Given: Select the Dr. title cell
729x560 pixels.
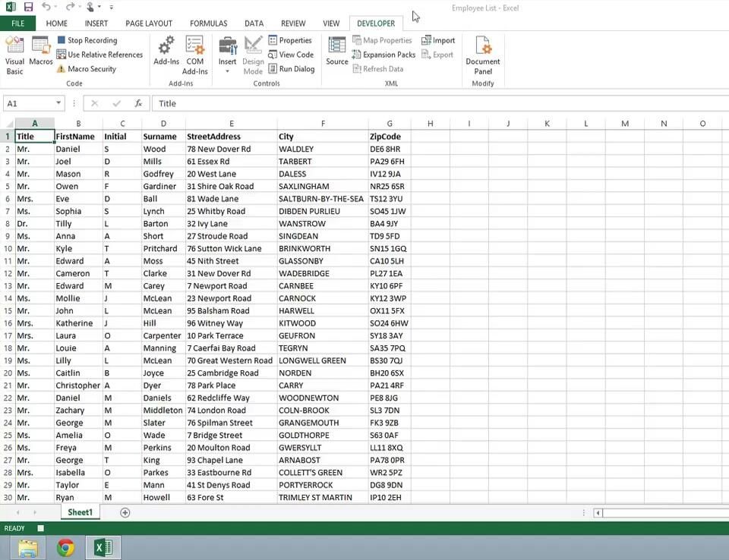Looking at the screenshot, I should click(34, 224).
